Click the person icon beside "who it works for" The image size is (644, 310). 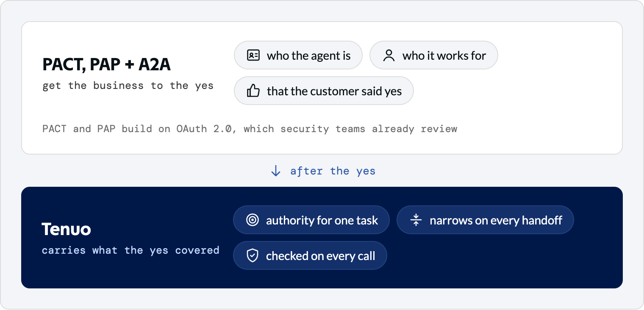click(389, 55)
